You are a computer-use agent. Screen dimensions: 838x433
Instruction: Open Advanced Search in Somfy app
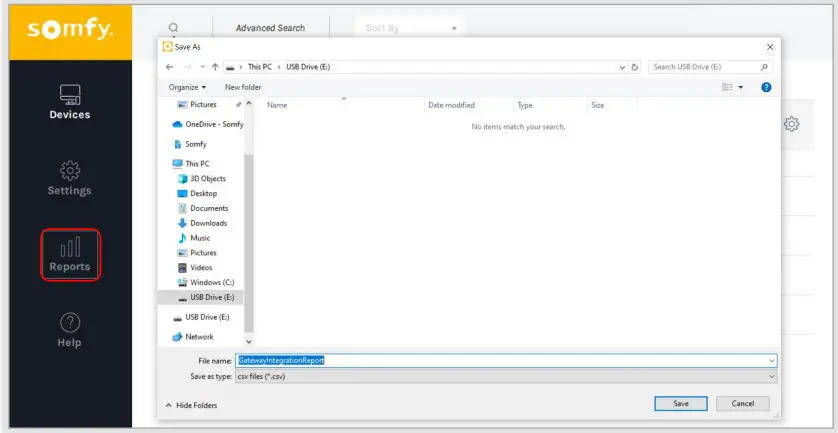coord(270,28)
